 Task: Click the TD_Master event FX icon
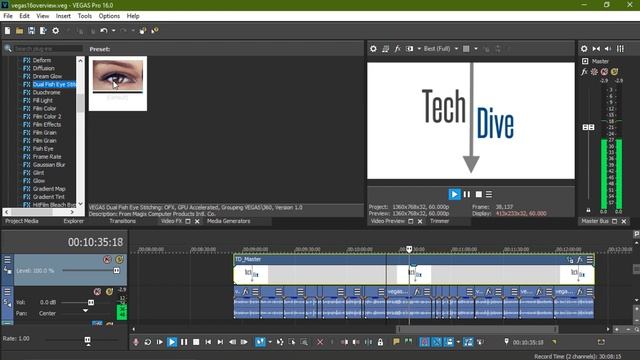pos(580,260)
